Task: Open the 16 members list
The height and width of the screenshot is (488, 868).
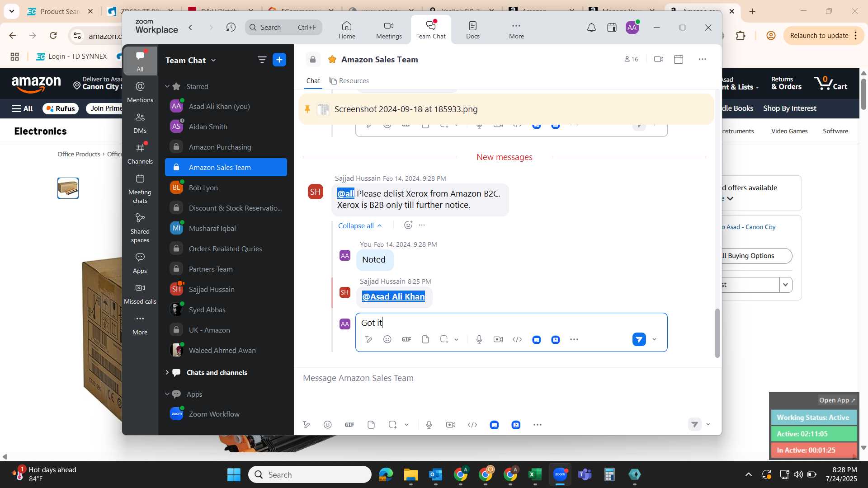Action: (x=631, y=59)
